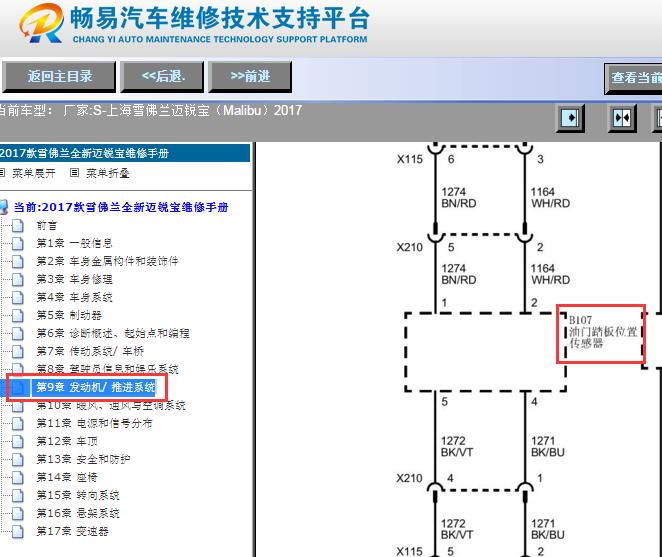Viewport: 662px width, 557px height.
Task: Click the page icon beside 前言
Action: pos(18,226)
